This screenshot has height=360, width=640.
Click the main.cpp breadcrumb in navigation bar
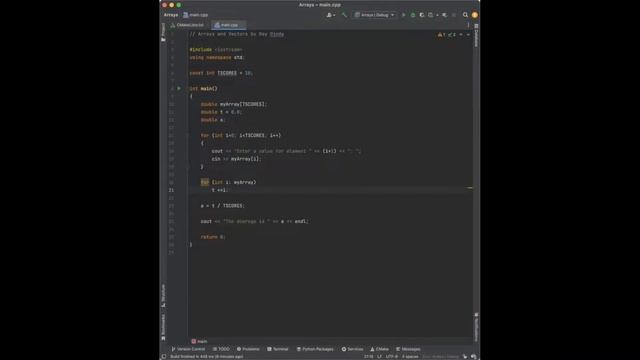pos(196,15)
